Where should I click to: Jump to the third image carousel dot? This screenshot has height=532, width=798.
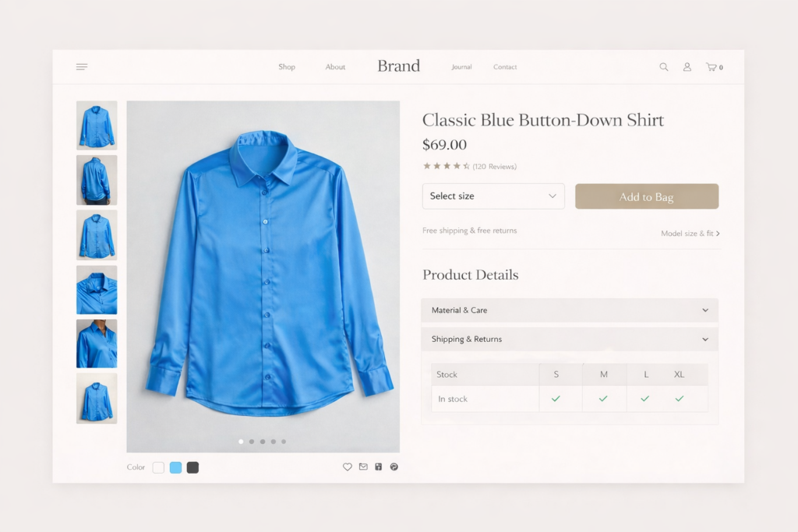tap(262, 442)
